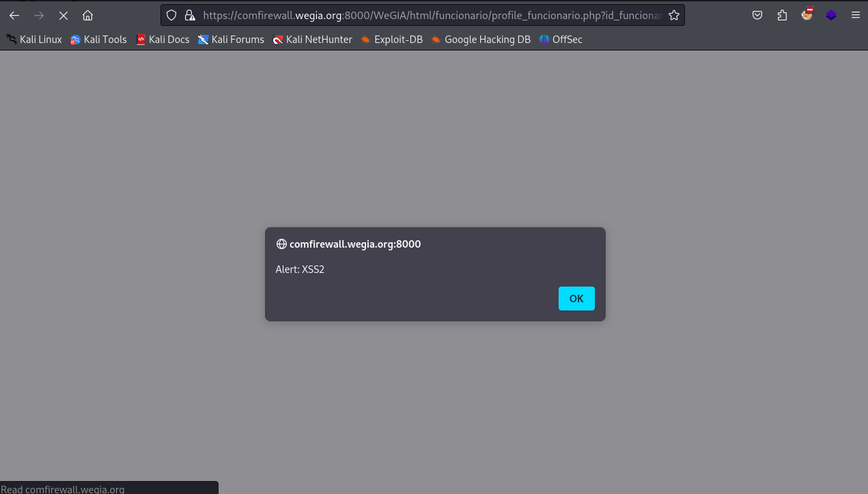Open the Kali Tools bookmark
Image resolution: width=868 pixels, height=494 pixels.
tap(99, 40)
